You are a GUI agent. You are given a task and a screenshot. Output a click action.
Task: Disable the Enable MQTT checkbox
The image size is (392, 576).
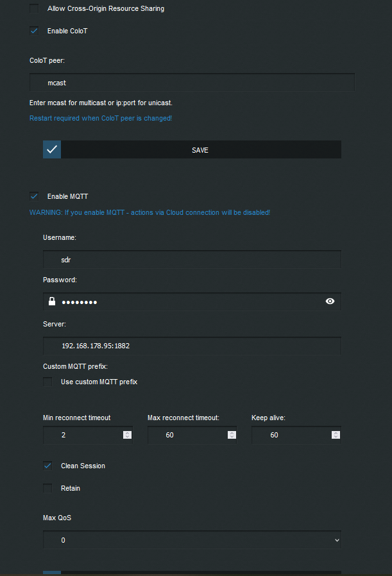tap(34, 196)
